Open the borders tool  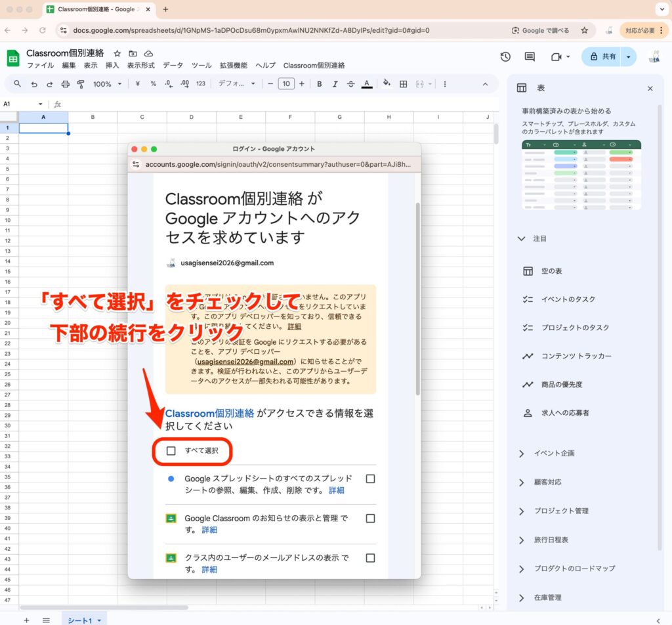(404, 84)
